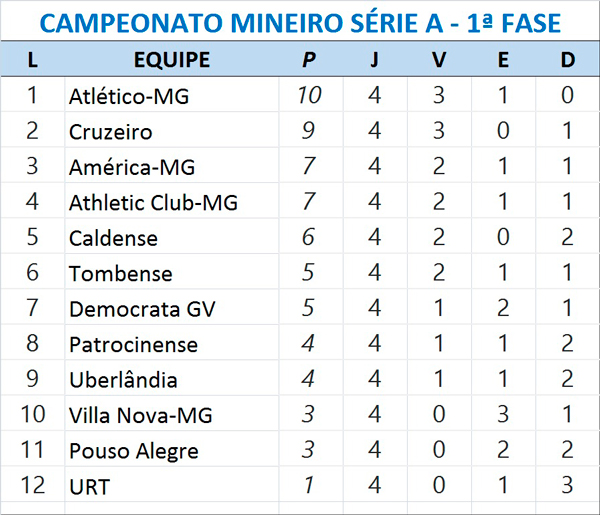Viewport: 600px width, 515px height.
Task: Click the Pouso Alegre team name
Action: pyautogui.click(x=133, y=451)
